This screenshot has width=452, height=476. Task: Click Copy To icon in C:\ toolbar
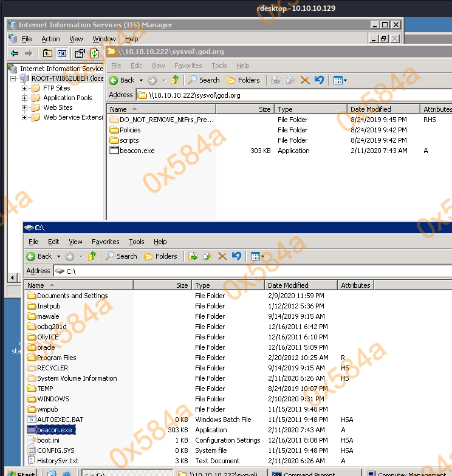click(x=208, y=256)
